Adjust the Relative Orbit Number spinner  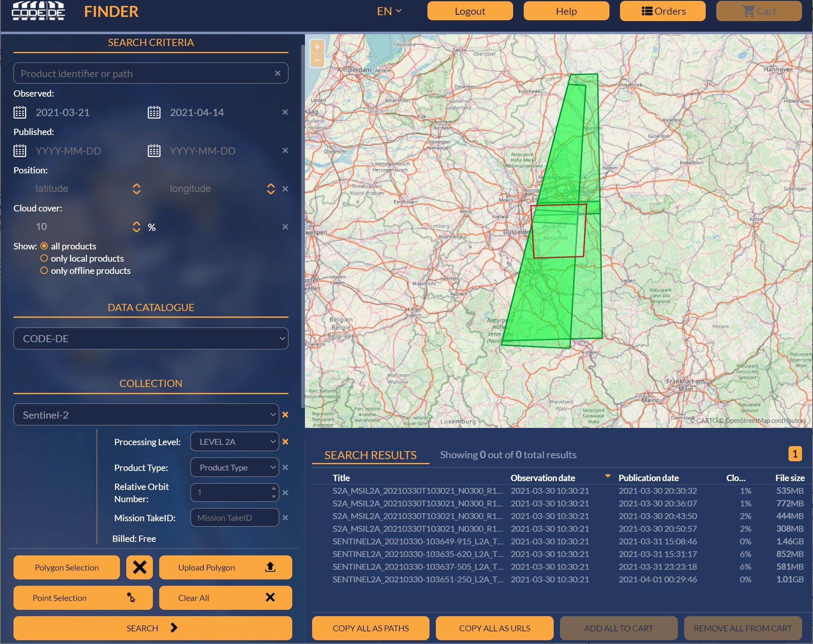click(x=274, y=492)
